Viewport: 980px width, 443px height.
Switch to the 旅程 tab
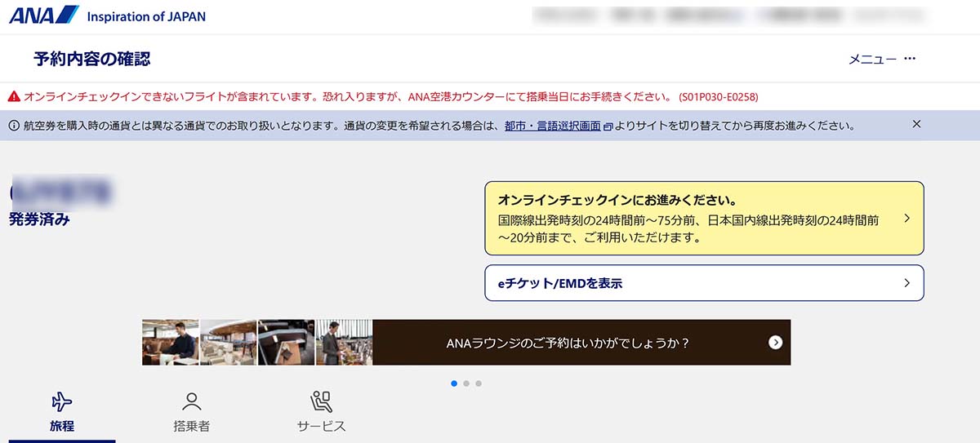point(61,414)
